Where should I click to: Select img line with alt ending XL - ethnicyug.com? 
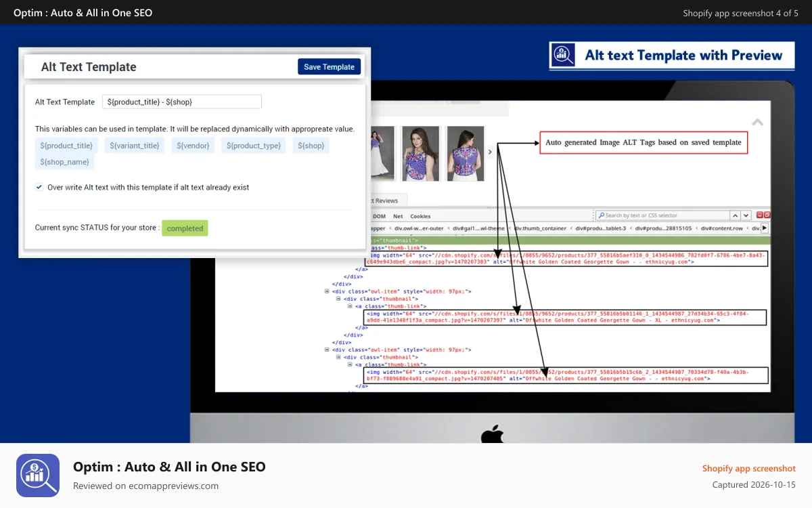click(564, 317)
